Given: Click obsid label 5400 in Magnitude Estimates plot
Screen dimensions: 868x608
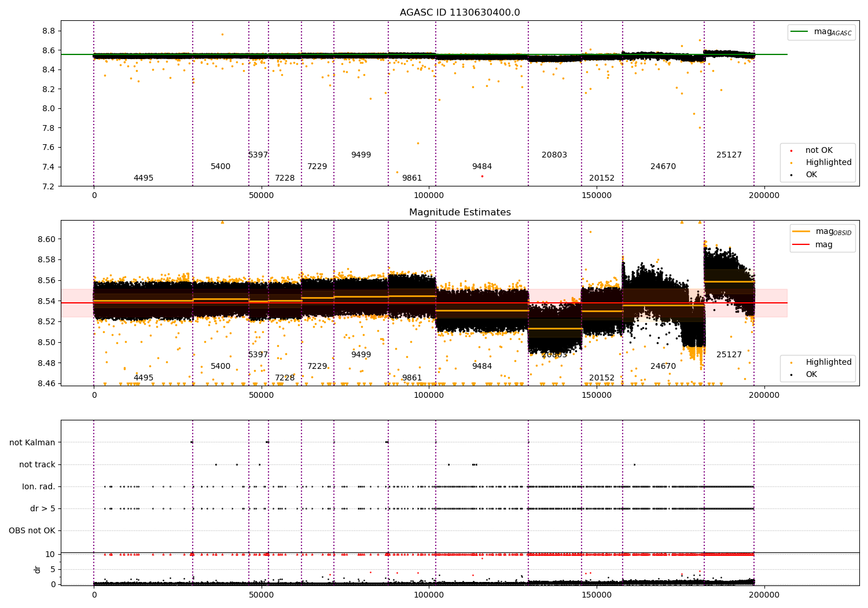Looking at the screenshot, I should click(x=220, y=367).
